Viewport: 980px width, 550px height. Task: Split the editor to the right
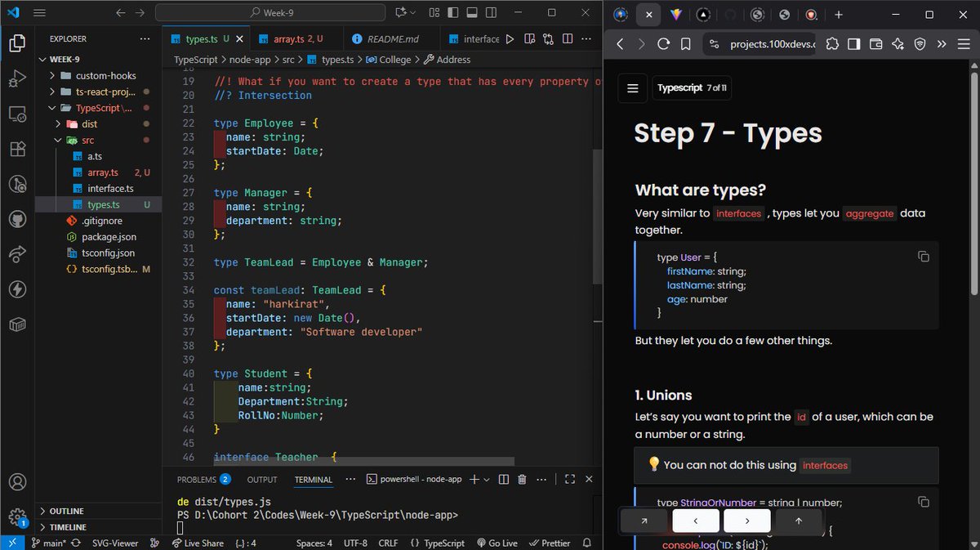pos(566,38)
